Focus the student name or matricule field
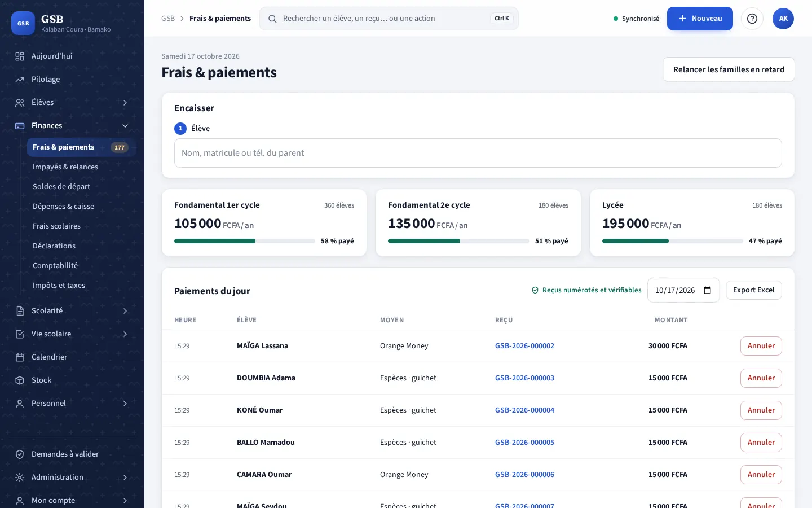 point(478,153)
